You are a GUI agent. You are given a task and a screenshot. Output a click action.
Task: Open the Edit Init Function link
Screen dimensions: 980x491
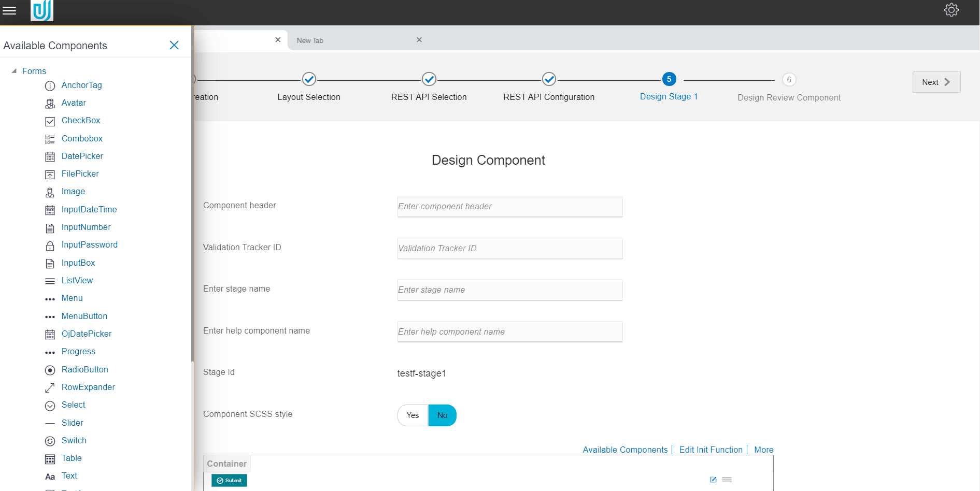[x=711, y=450]
